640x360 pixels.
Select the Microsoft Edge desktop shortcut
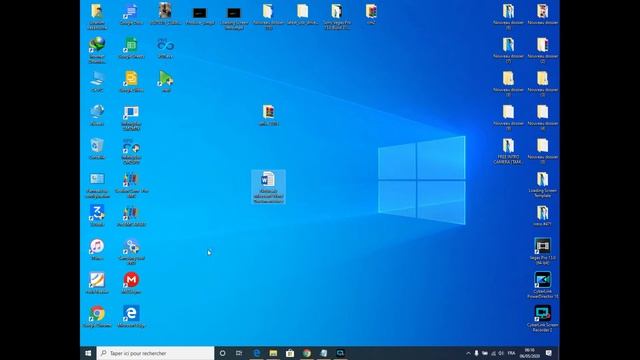point(131,317)
